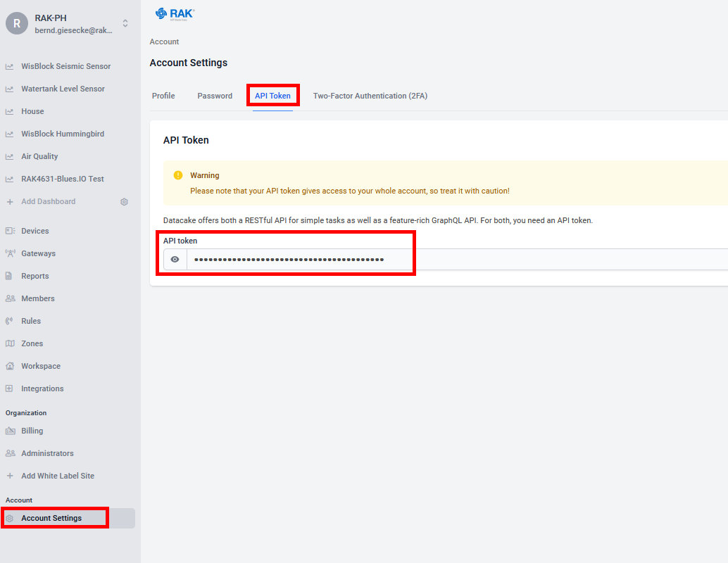Viewport: 728px width, 563px height.
Task: Click the Account Settings page heading
Action: [189, 63]
